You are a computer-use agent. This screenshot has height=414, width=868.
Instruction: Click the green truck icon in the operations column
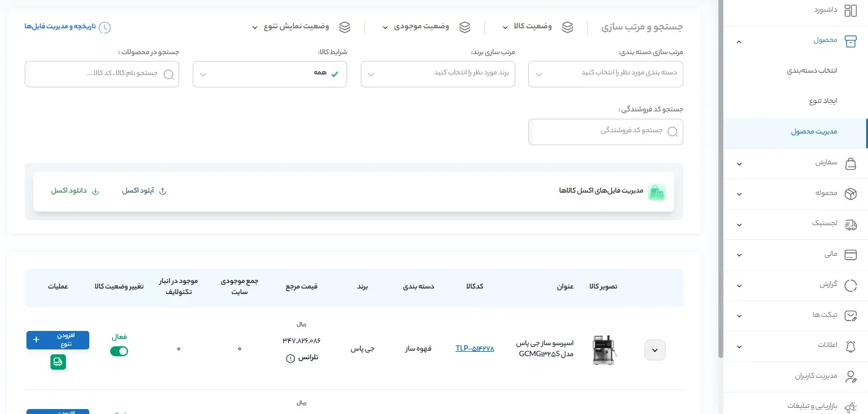[x=58, y=362]
